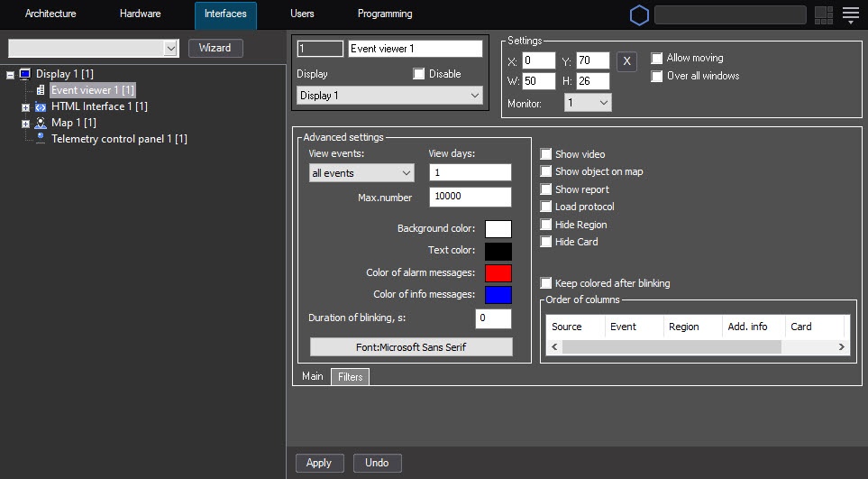Toggle the Allow moving checkbox
Viewport: 868px width, 479px height.
657,58
